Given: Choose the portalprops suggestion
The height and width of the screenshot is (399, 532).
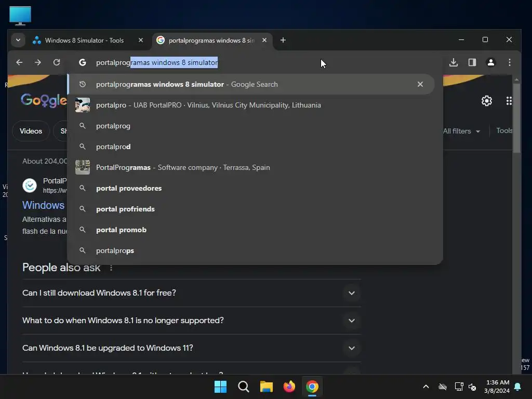Looking at the screenshot, I should [251, 250].
